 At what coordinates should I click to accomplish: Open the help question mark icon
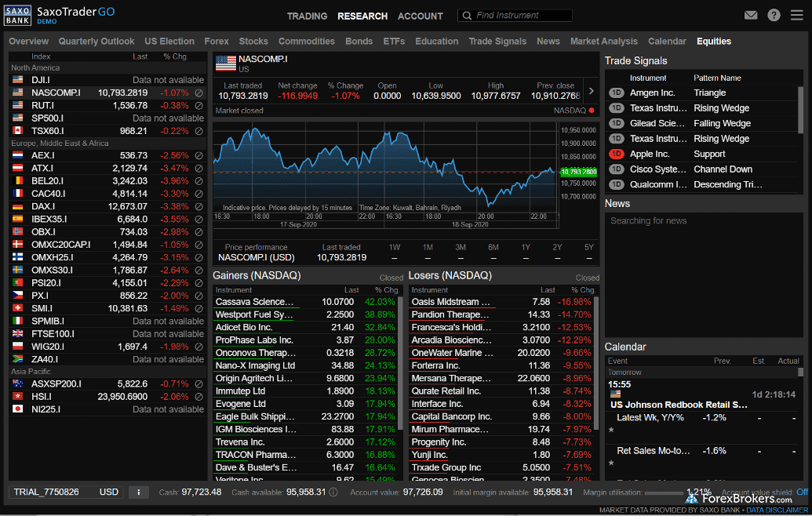point(774,15)
